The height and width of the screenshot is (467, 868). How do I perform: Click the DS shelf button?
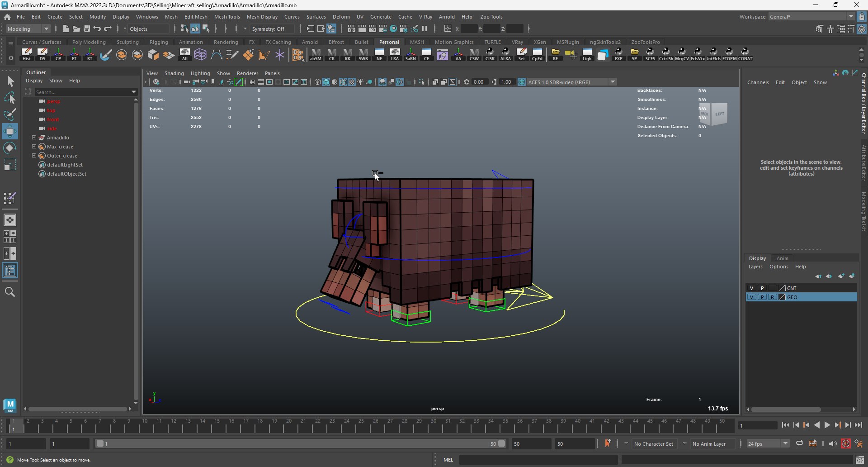coord(42,54)
